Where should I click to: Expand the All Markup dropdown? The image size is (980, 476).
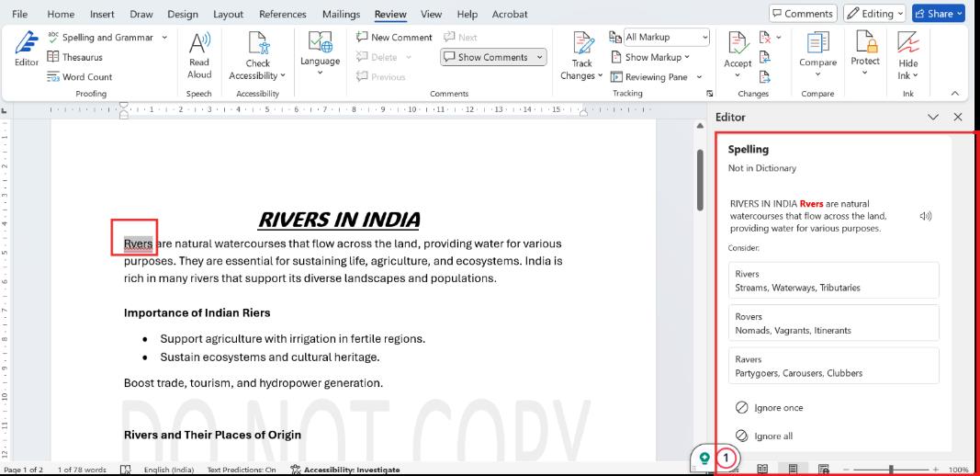coord(704,37)
